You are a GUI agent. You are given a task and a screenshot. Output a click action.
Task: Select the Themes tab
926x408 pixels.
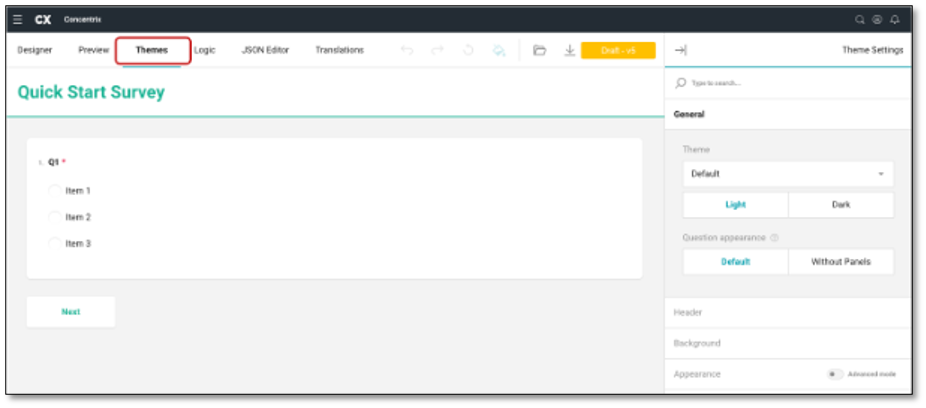pos(152,50)
